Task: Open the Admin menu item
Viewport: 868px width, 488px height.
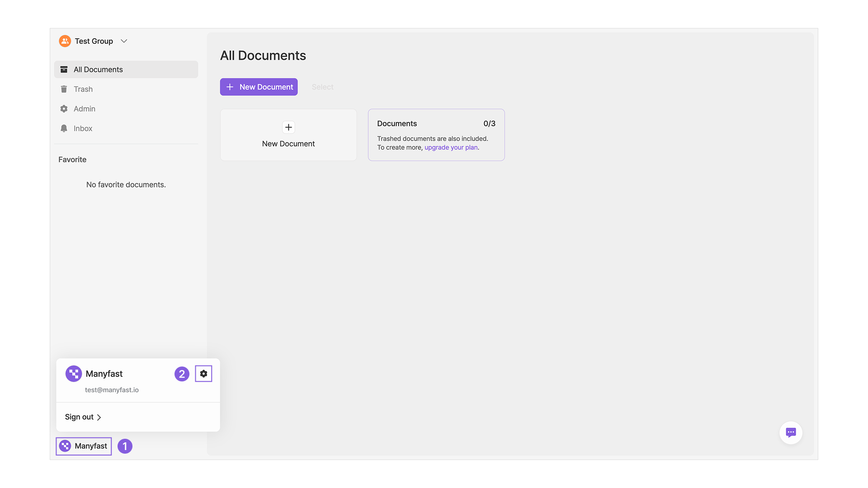Action: point(85,109)
